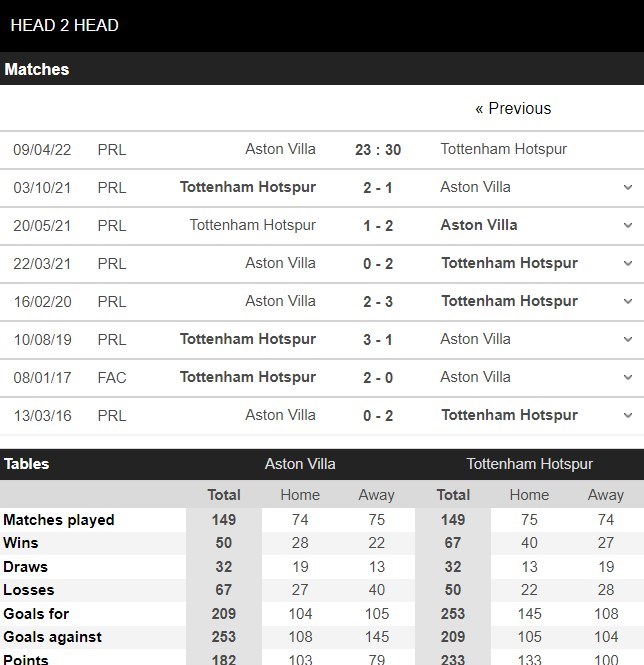Expand the 08/01/17 FA Cup match chevron

tap(628, 377)
